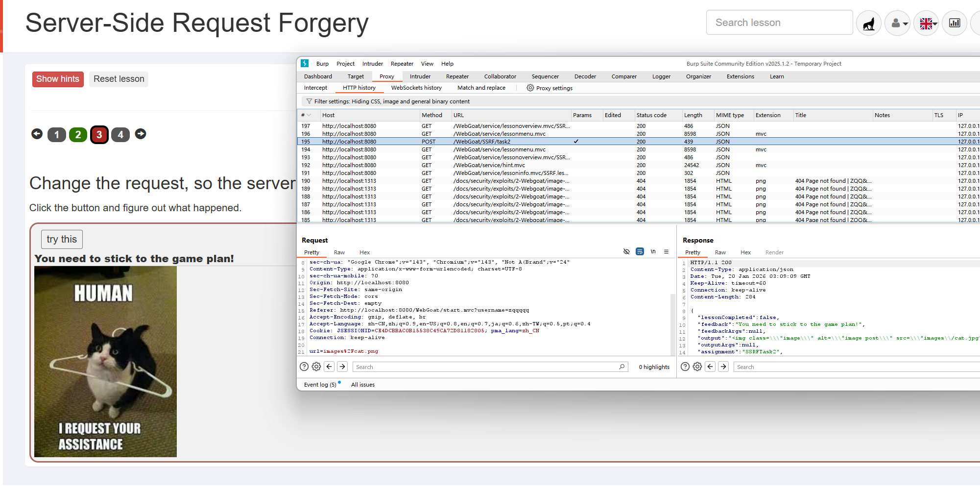Toggle hide non-printable characters eye icon

[626, 252]
